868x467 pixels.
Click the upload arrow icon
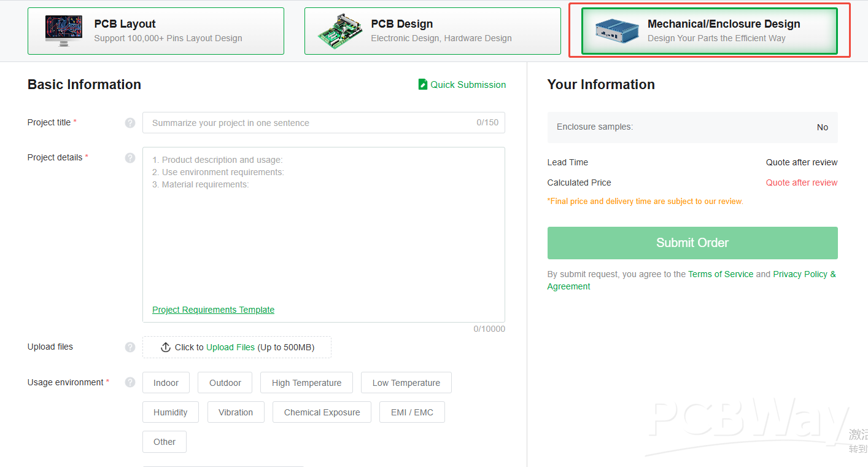166,347
